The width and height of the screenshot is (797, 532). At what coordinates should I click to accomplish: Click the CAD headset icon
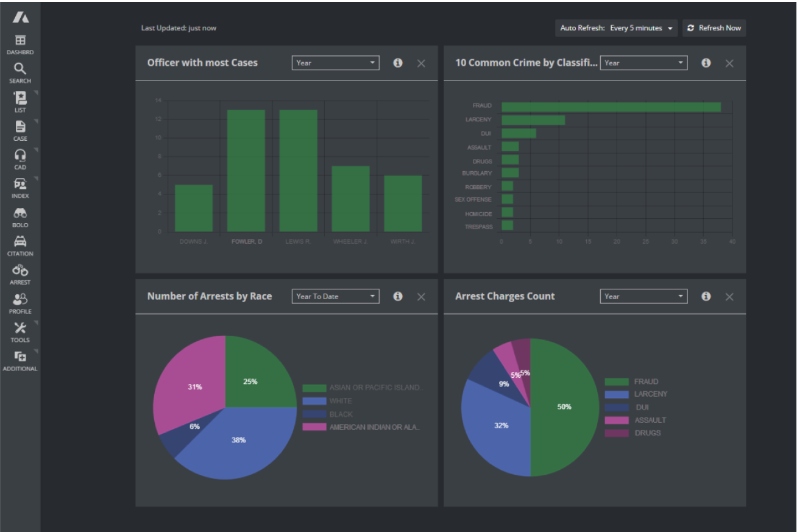(20, 155)
